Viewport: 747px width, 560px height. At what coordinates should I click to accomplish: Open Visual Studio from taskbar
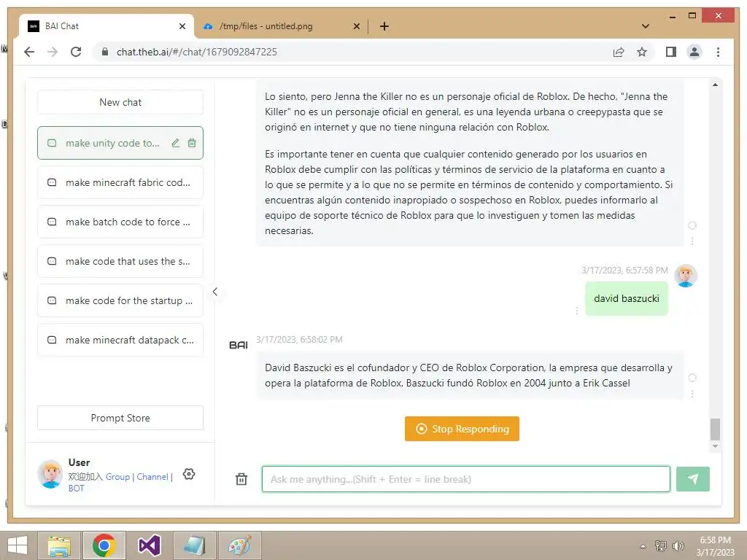click(149, 545)
